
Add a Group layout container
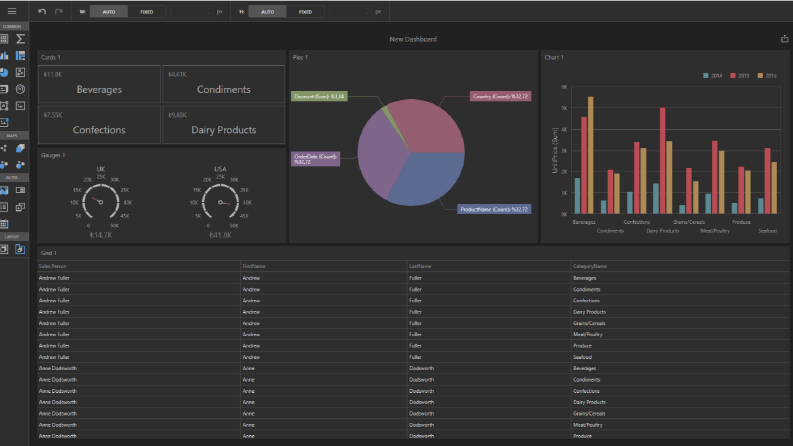click(x=4, y=249)
